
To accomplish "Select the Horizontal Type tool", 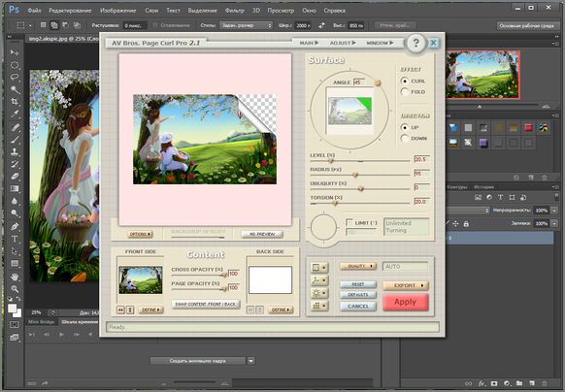I will click(15, 239).
